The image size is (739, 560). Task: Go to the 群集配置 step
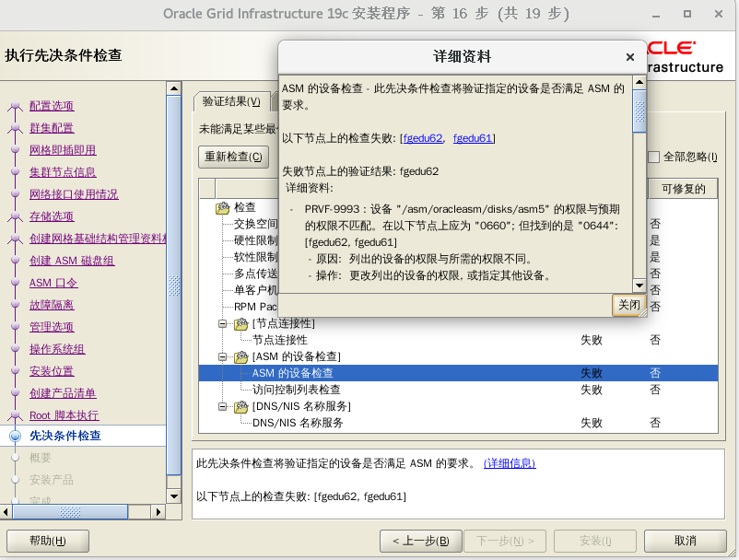click(x=52, y=128)
